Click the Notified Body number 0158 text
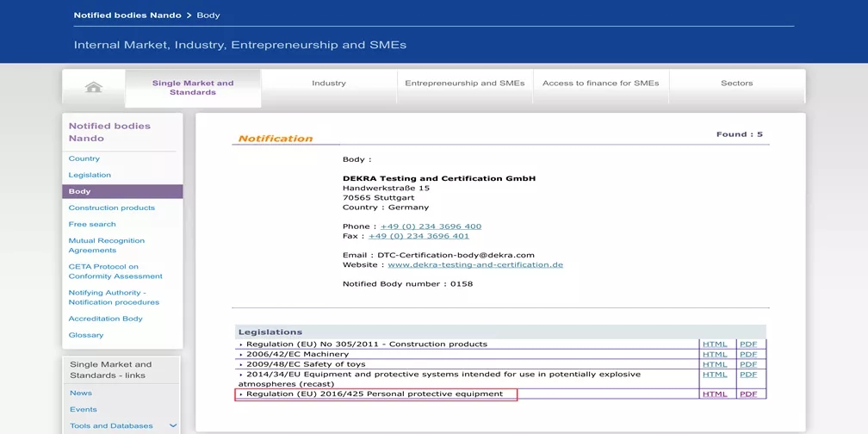This screenshot has height=434, width=868. [407, 284]
